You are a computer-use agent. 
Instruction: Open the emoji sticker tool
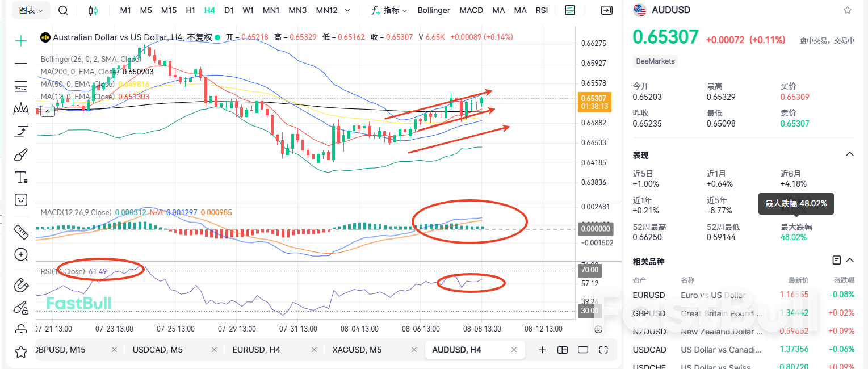click(20, 200)
